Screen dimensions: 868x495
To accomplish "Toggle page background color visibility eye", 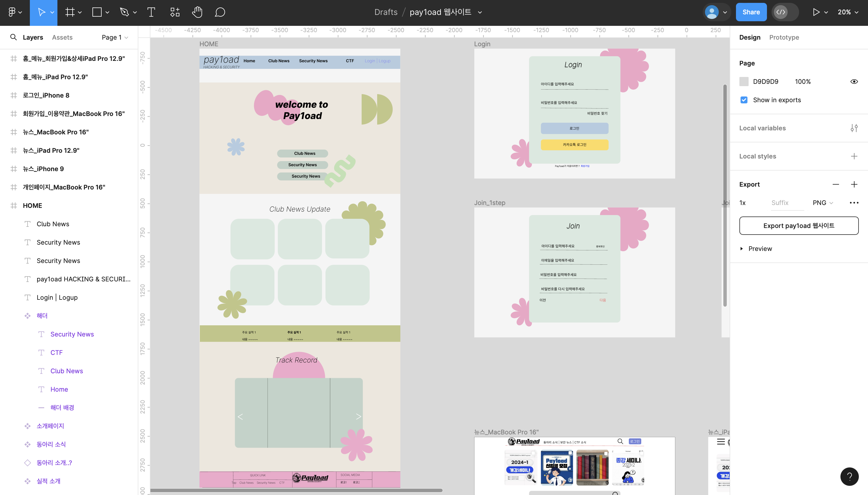I will coord(854,82).
